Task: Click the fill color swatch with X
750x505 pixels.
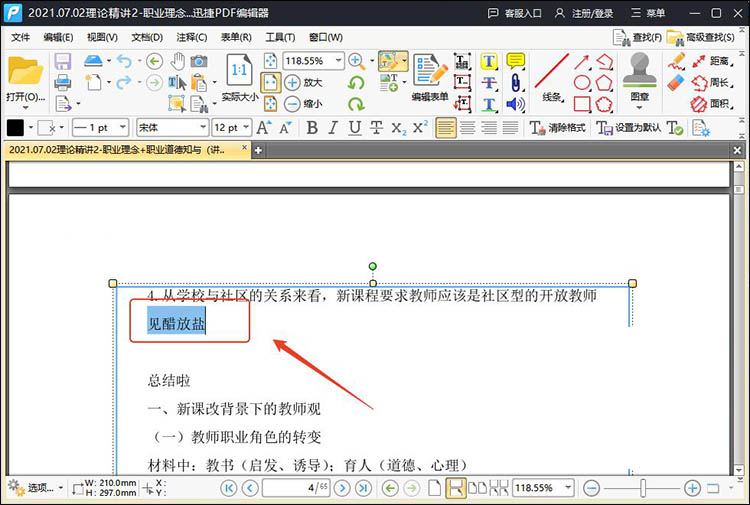Action: pyautogui.click(x=47, y=128)
